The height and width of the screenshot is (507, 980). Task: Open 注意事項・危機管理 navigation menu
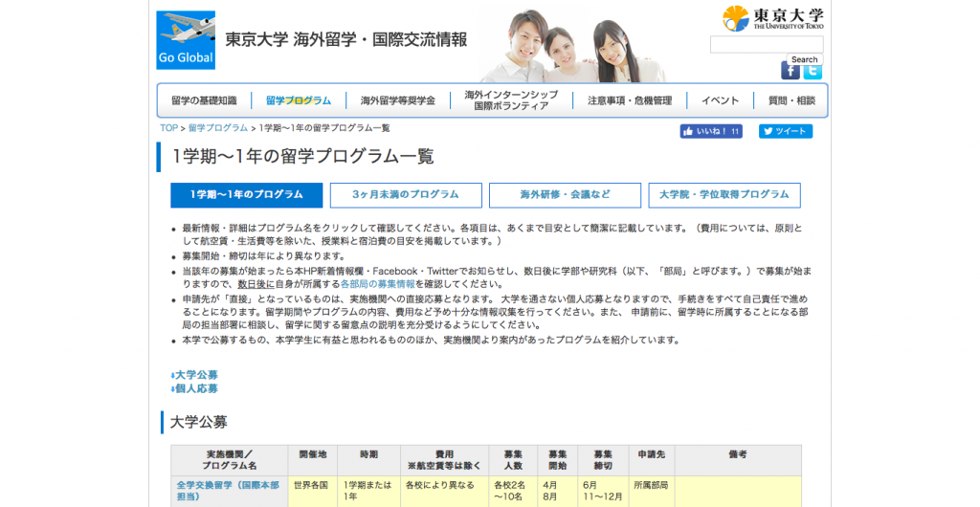[629, 100]
